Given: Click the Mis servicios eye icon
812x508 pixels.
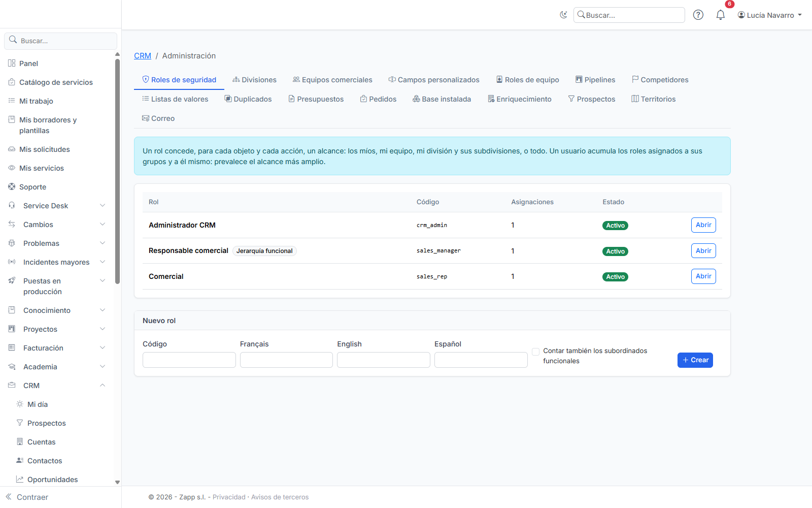Looking at the screenshot, I should (12, 168).
